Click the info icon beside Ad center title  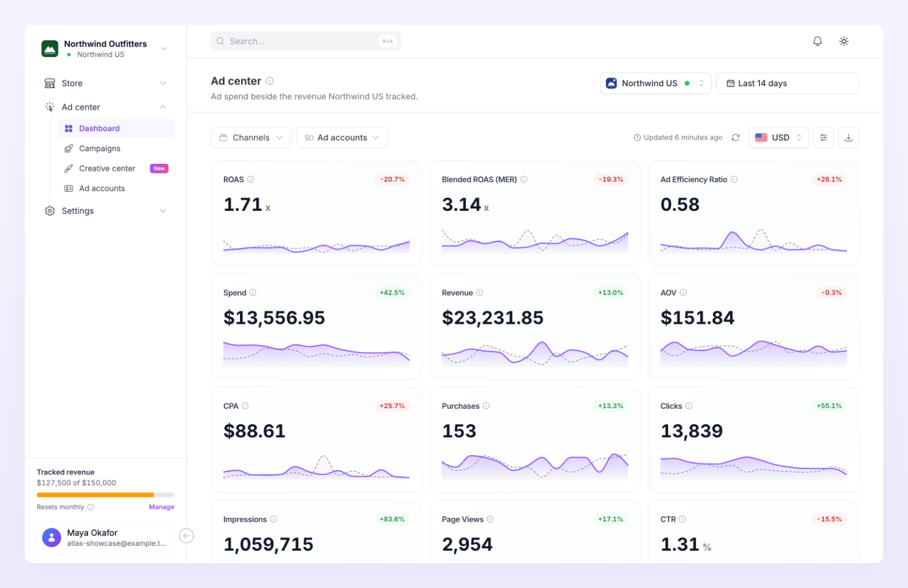click(270, 81)
